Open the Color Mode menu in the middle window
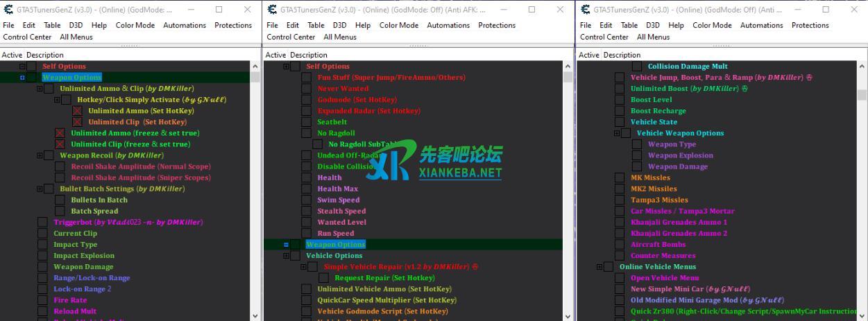 [x=398, y=25]
